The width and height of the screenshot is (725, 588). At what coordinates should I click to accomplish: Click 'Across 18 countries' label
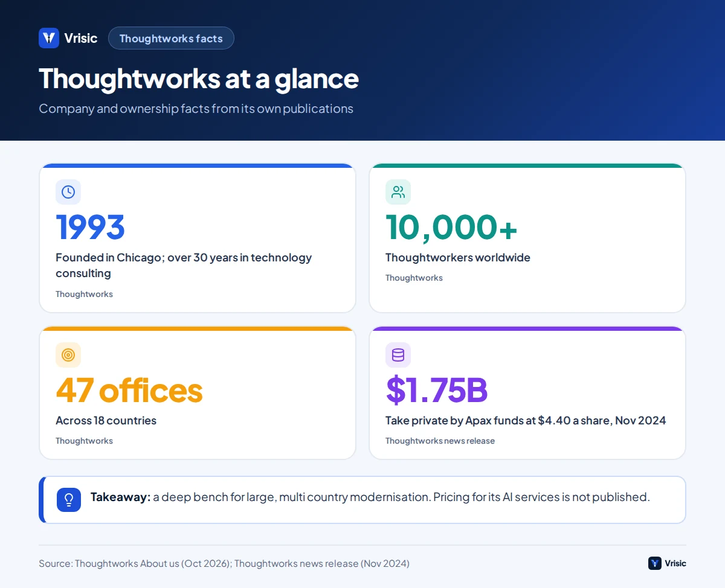(x=106, y=421)
